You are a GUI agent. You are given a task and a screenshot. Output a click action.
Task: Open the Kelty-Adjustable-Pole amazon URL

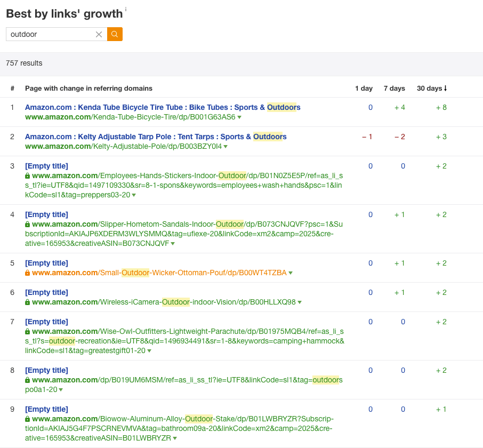[x=123, y=146]
